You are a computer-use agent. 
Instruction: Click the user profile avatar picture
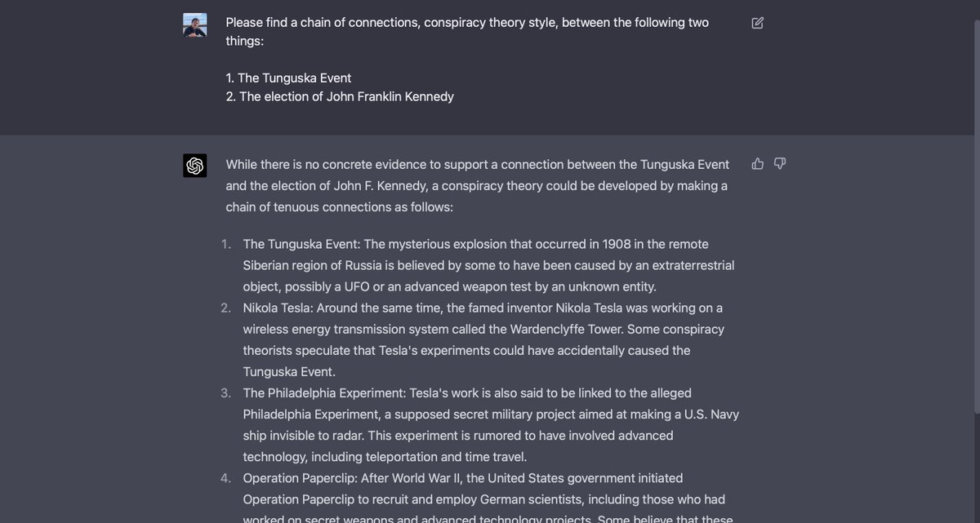195,24
